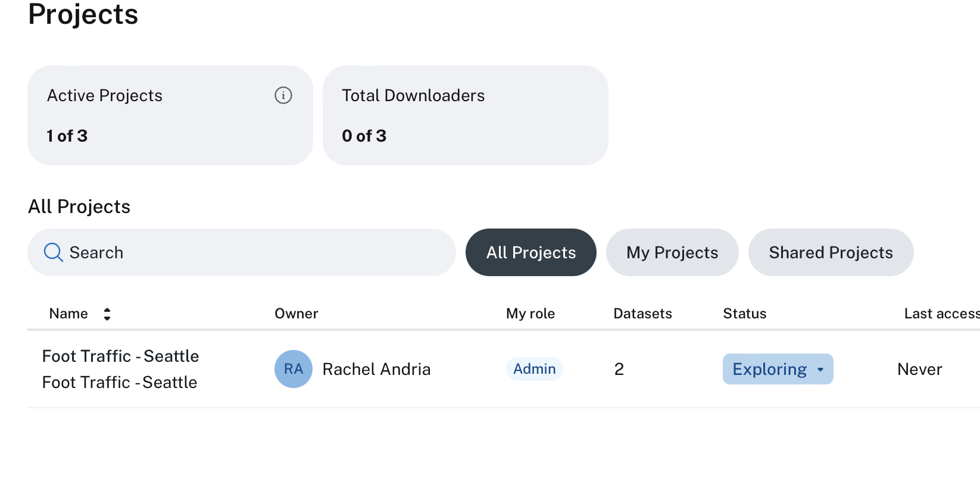
Task: Open the Foot Traffic - Seattle project
Action: click(121, 356)
